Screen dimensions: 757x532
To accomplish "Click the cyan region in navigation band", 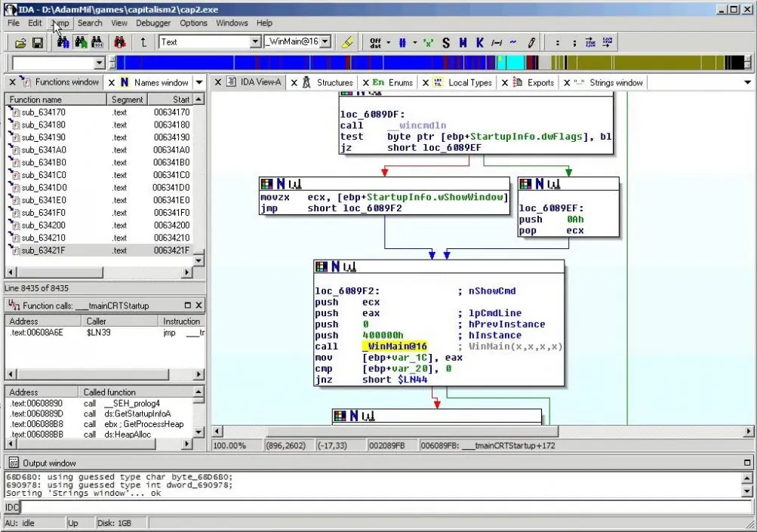I will point(511,63).
